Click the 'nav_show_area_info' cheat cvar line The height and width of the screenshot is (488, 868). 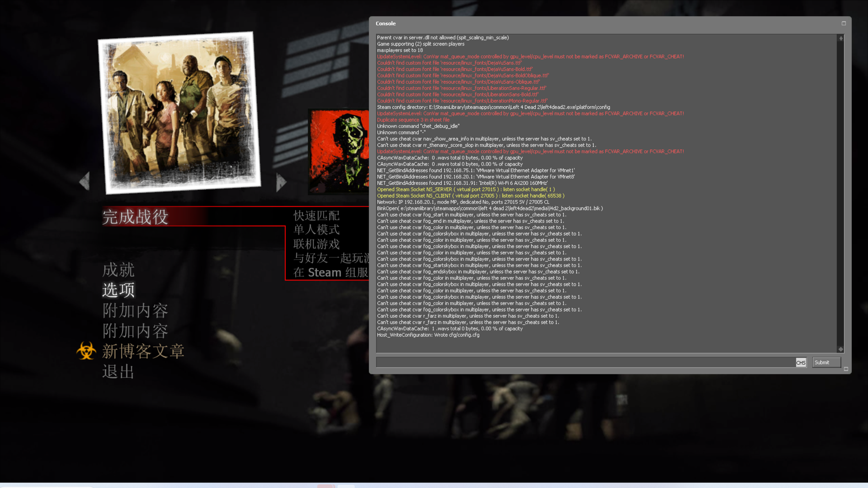click(x=484, y=139)
